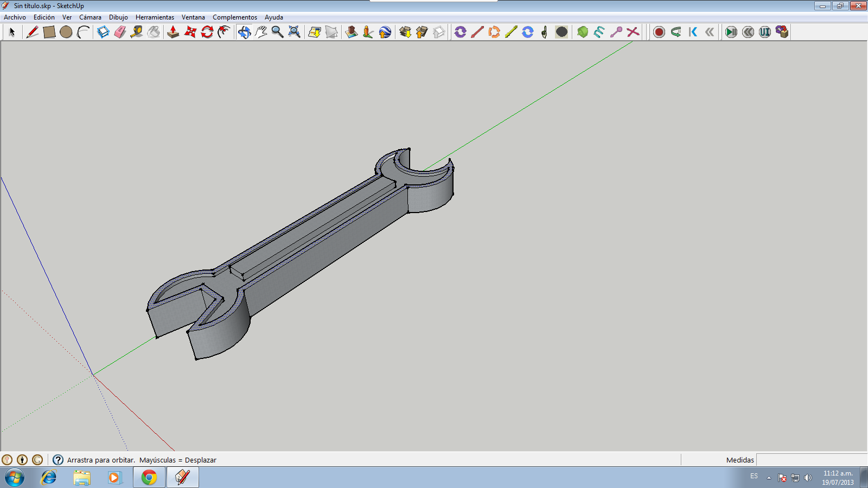Select the Zoom magnifier tool
868x488 pixels.
(277, 32)
